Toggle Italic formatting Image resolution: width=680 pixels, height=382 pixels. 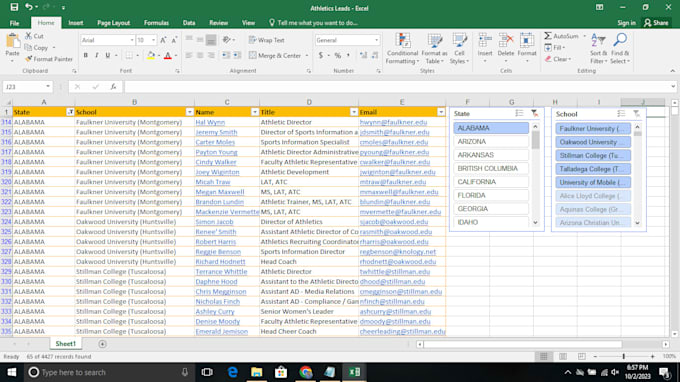coord(96,56)
